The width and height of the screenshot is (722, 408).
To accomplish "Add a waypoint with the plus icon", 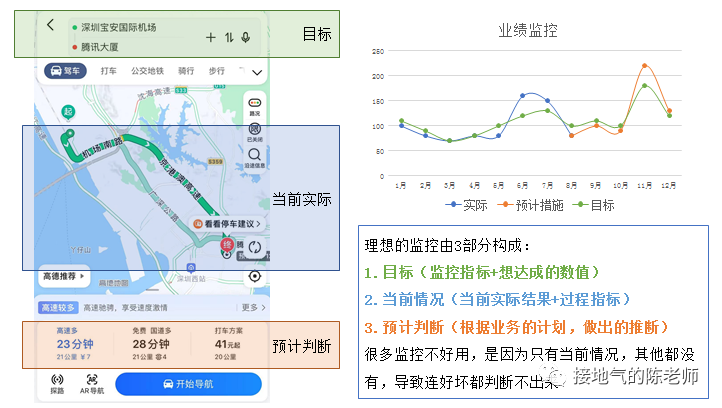I will pos(210,37).
